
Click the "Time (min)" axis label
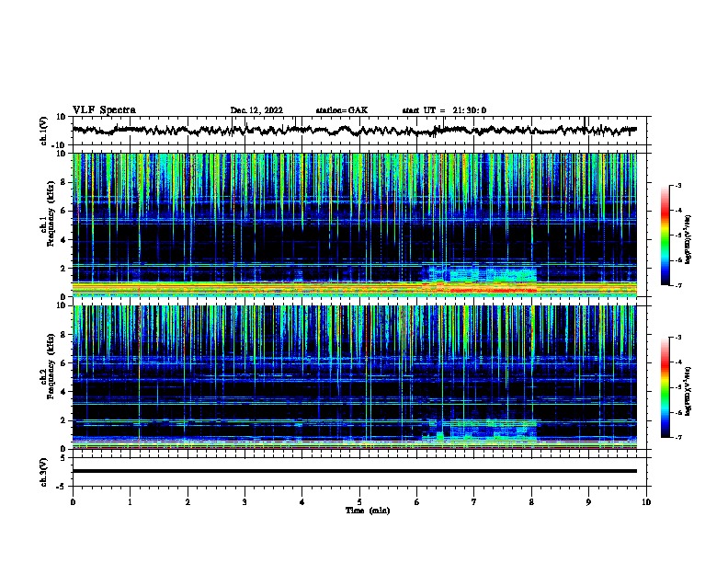pos(368,511)
